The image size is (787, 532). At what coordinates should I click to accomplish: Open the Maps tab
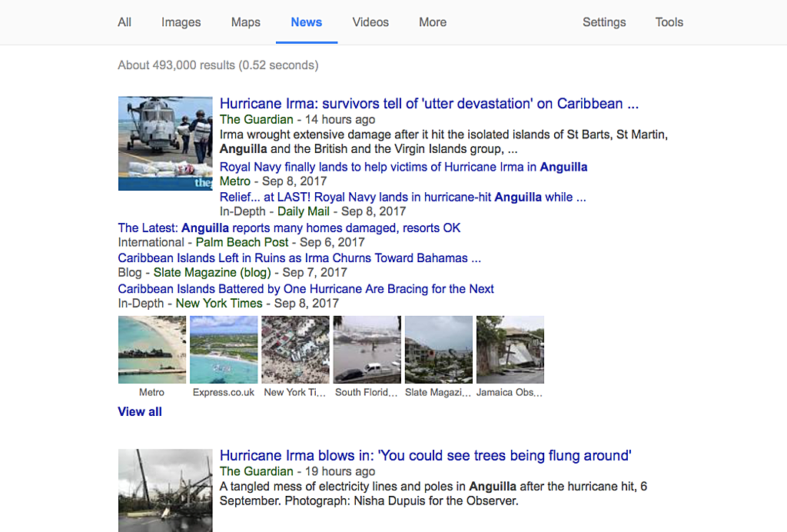coord(245,22)
